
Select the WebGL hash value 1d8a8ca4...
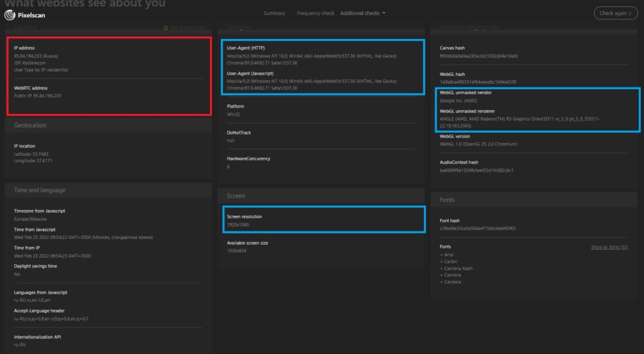[x=478, y=82]
